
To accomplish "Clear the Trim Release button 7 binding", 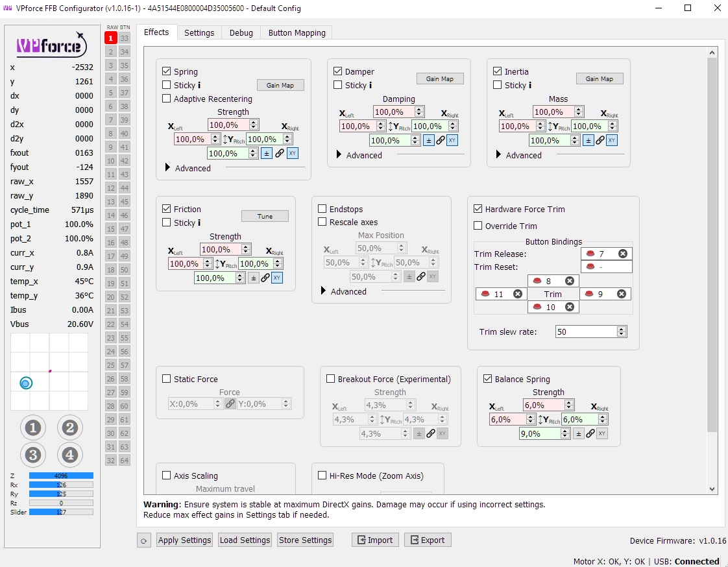I will [623, 254].
